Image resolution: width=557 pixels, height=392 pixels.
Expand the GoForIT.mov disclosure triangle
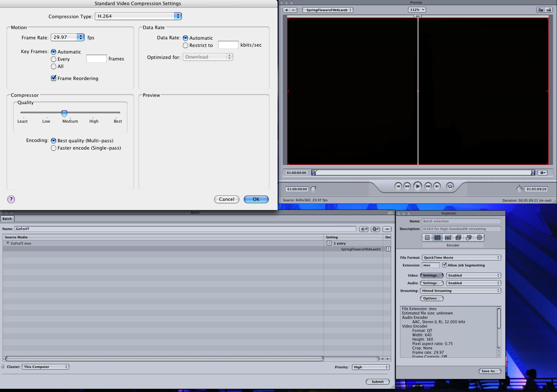8,243
